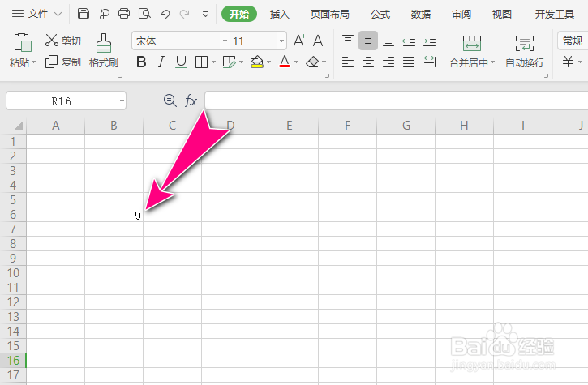
Task: Justify text alignment icon
Action: pyautogui.click(x=409, y=62)
